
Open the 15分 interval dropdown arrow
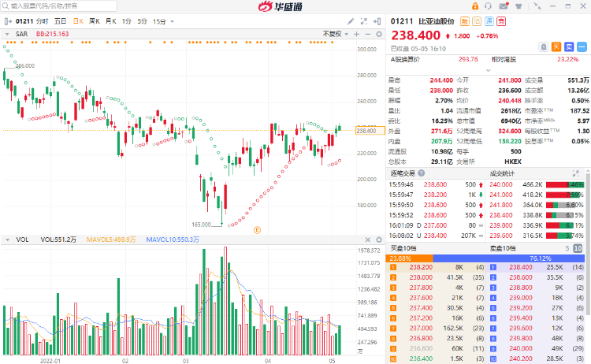[173, 21]
